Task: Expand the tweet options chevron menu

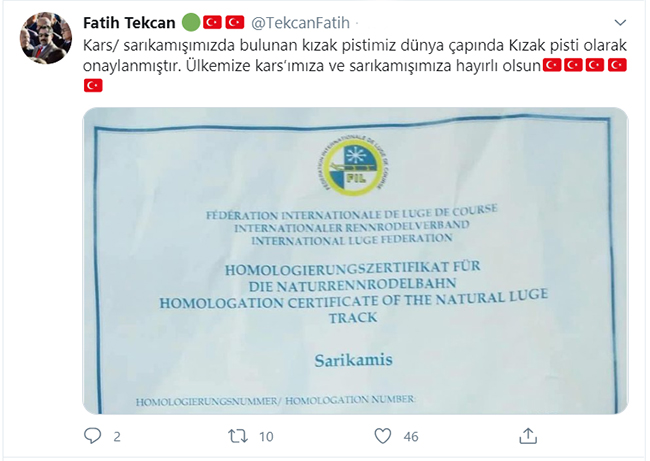Action: click(620, 22)
